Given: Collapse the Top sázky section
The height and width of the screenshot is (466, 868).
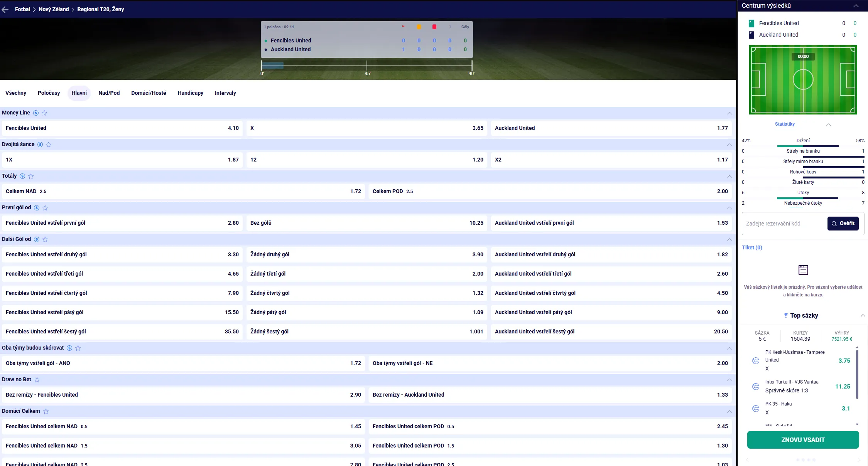Looking at the screenshot, I should coord(863,315).
